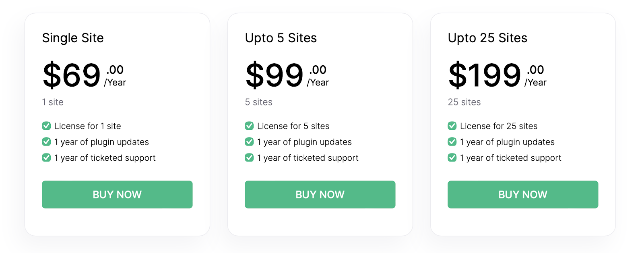Image resolution: width=644 pixels, height=253 pixels.
Task: Select the Single Site plan title
Action: pyautogui.click(x=73, y=38)
